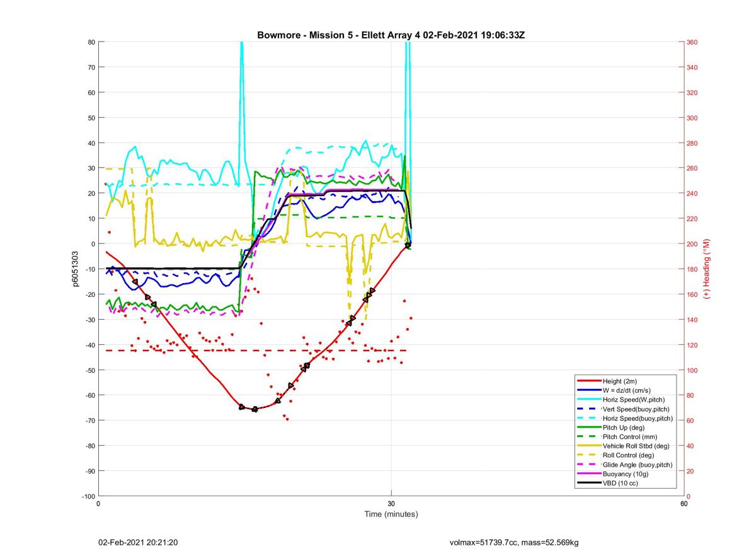Click the 'Horiz Speed(W,pitch)' legend entry

click(621, 400)
